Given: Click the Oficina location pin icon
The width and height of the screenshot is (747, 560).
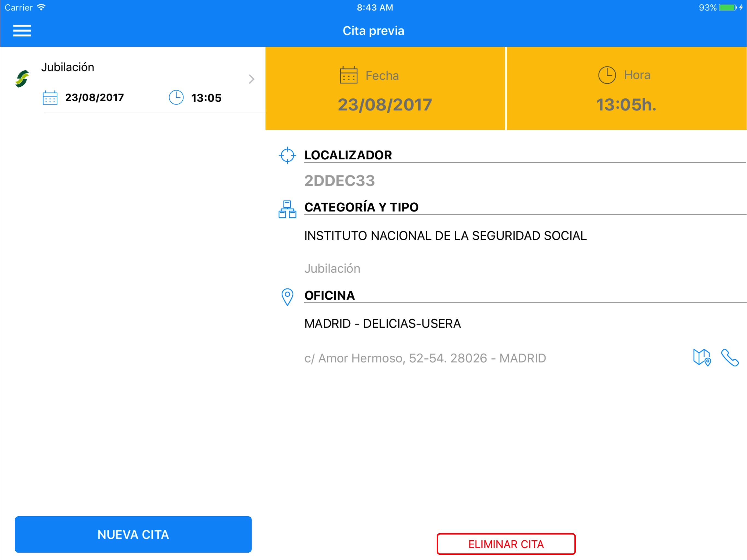Looking at the screenshot, I should click(x=287, y=297).
